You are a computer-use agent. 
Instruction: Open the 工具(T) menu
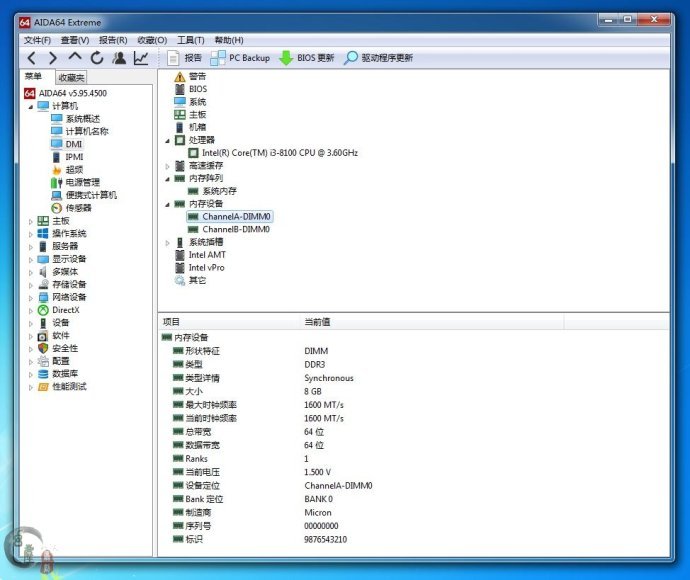tap(191, 40)
